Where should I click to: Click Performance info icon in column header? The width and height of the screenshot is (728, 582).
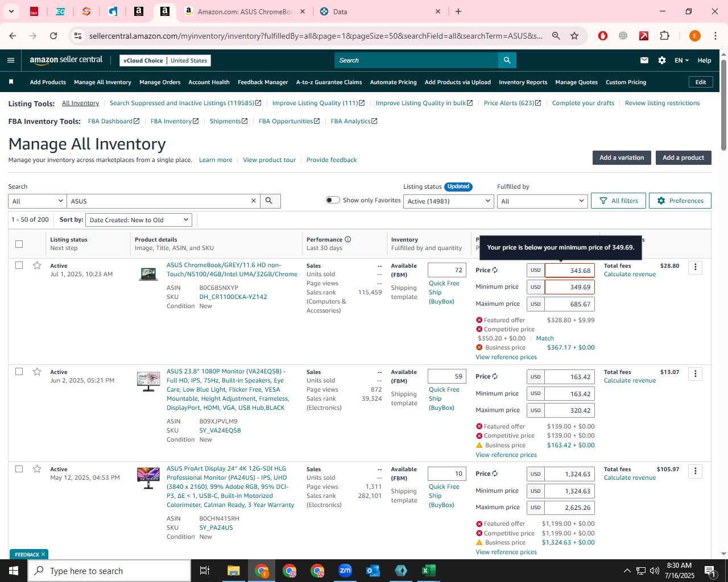(348, 239)
